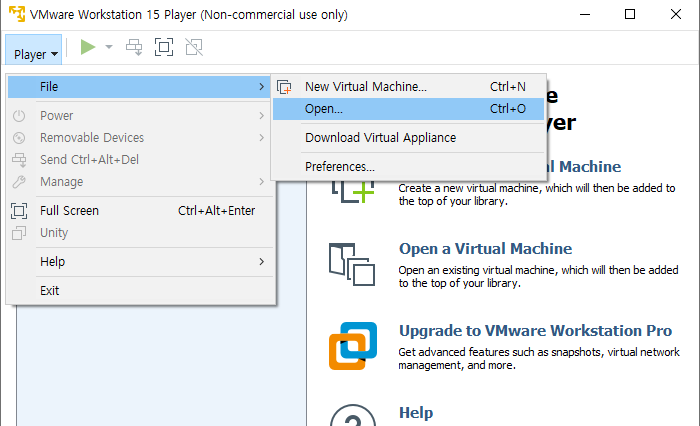
Task: Click the Send Ctrl+Alt+Del menu icon
Action: click(x=19, y=159)
